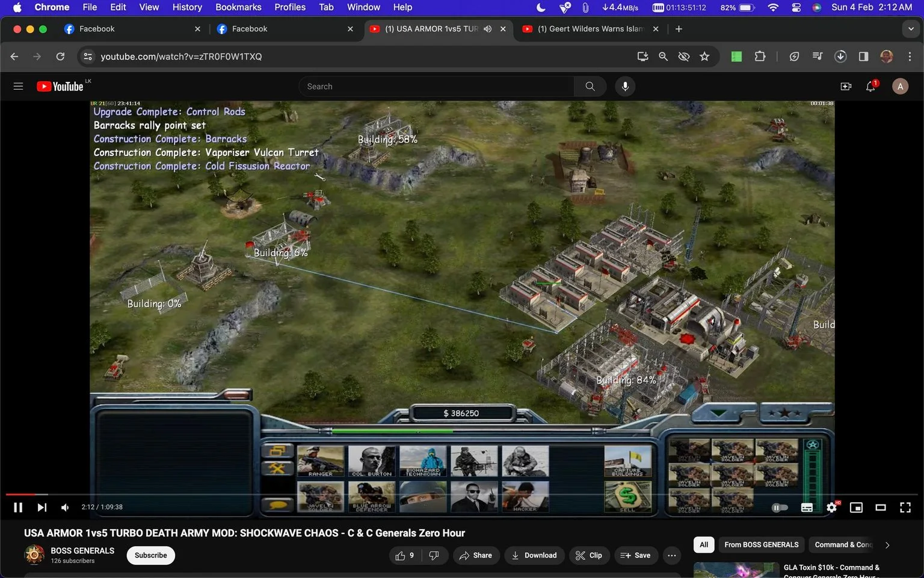Enable miniplayer mode
This screenshot has height=578, width=924.
pos(856,508)
